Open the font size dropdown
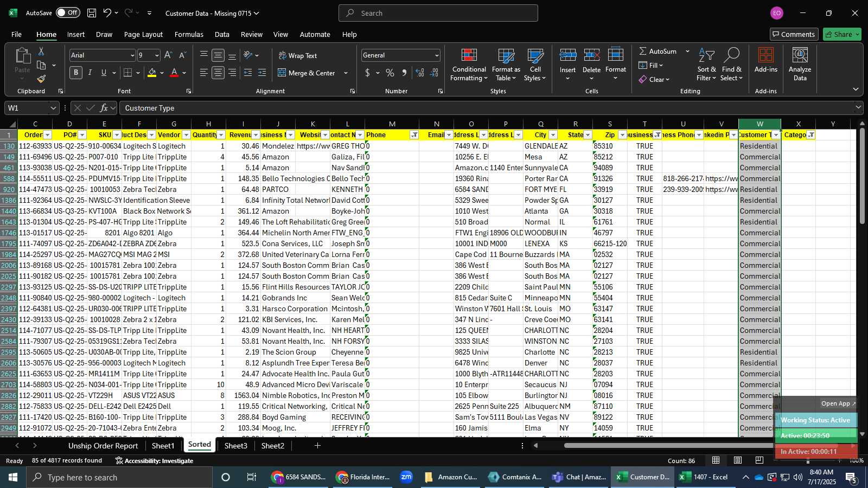This screenshot has height=488, width=868. pyautogui.click(x=157, y=55)
